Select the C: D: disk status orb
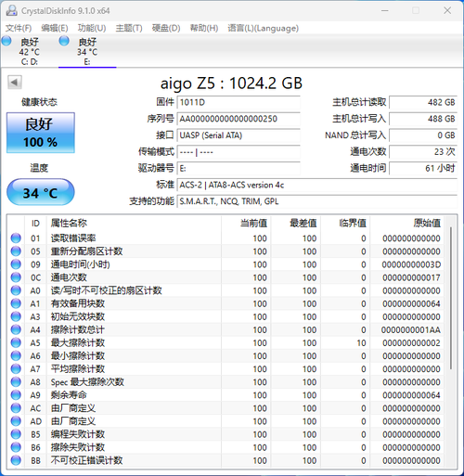Image resolution: width=464 pixels, height=476 pixels. 6,41
